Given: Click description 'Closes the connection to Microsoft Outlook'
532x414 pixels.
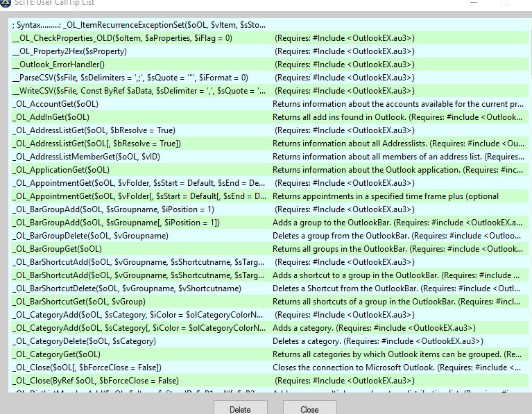Looking at the screenshot, I should 397,369.
